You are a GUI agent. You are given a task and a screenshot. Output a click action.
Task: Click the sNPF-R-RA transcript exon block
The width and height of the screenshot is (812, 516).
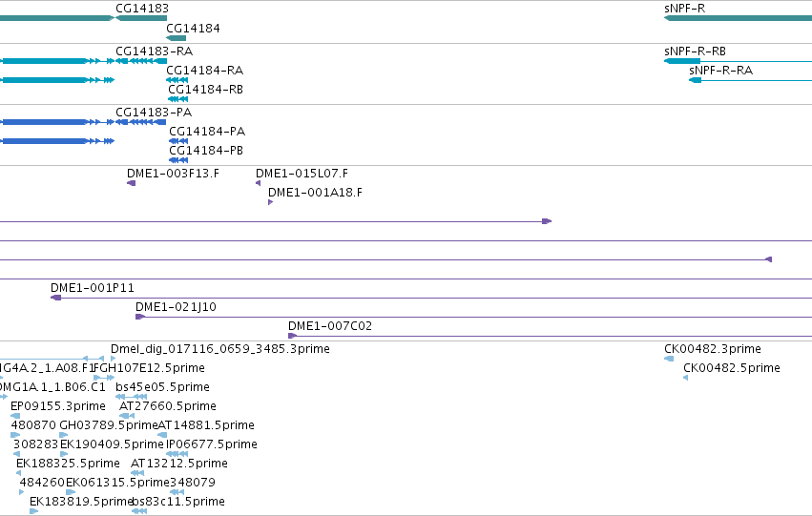coord(695,80)
